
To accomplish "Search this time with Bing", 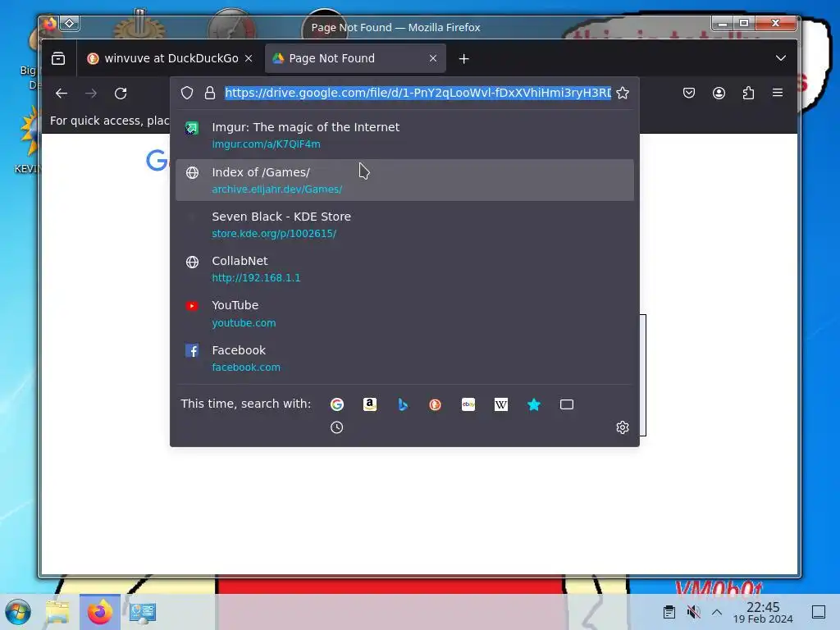I will [x=403, y=404].
